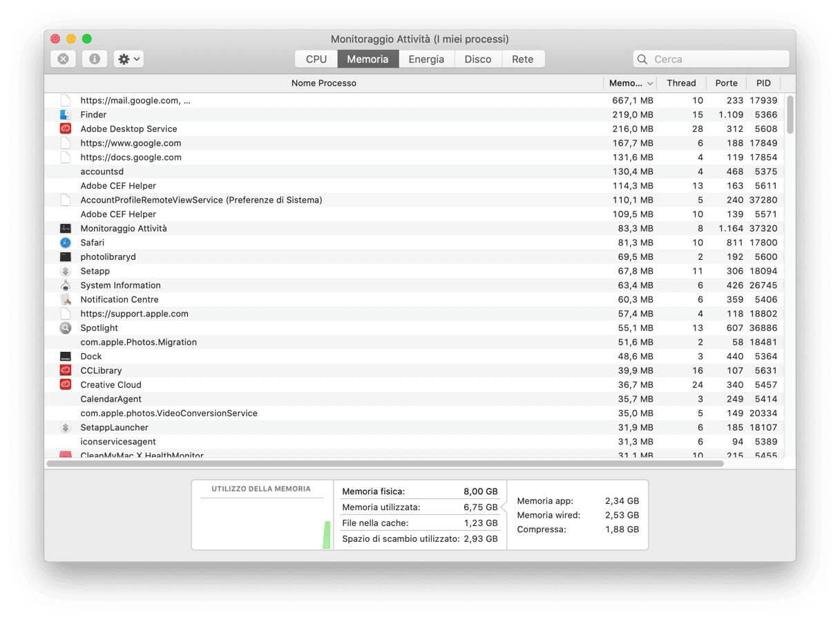Image resolution: width=840 pixels, height=620 pixels.
Task: Click the Memoria wired 2,53 GB entry
Action: (578, 515)
